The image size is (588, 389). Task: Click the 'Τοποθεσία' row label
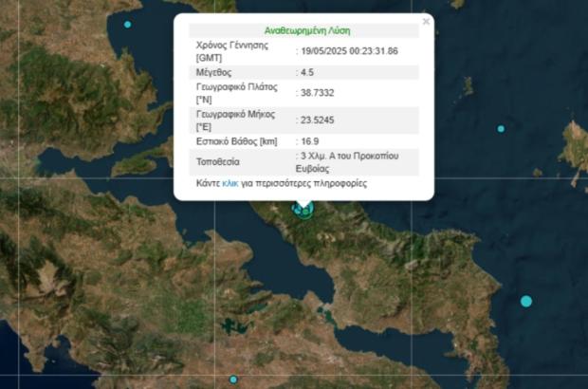tap(217, 161)
